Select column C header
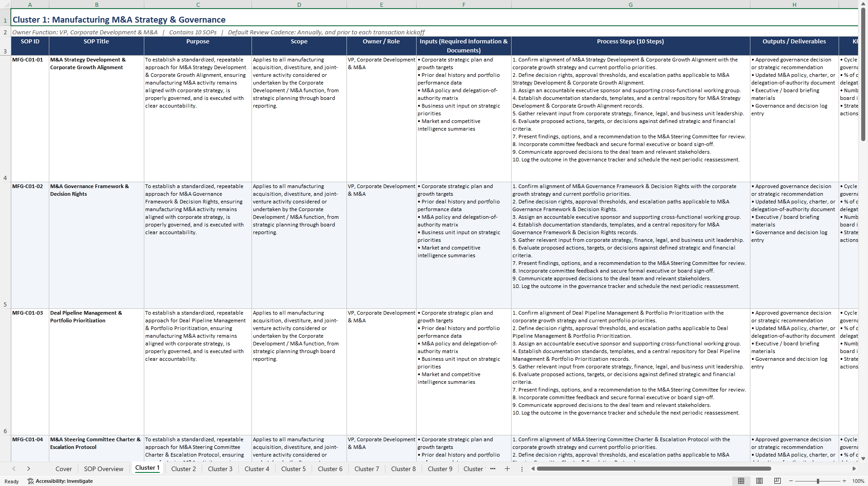The height and width of the screenshot is (486, 868). pos(198,5)
